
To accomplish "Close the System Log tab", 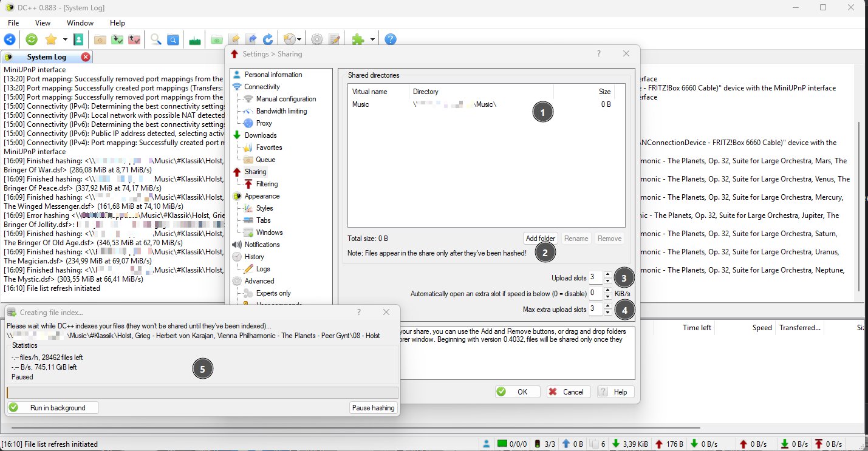I will 86,57.
